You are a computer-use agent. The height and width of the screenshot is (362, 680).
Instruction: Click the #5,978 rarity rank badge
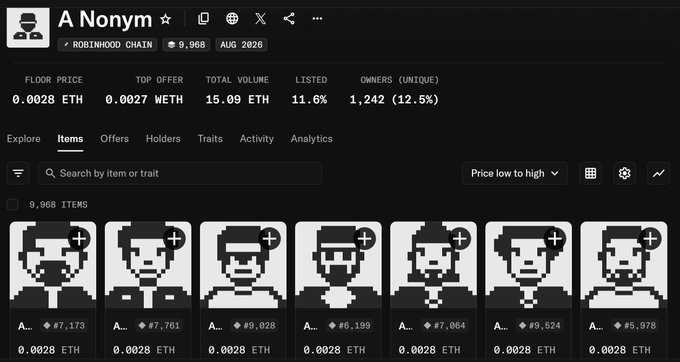coord(634,326)
